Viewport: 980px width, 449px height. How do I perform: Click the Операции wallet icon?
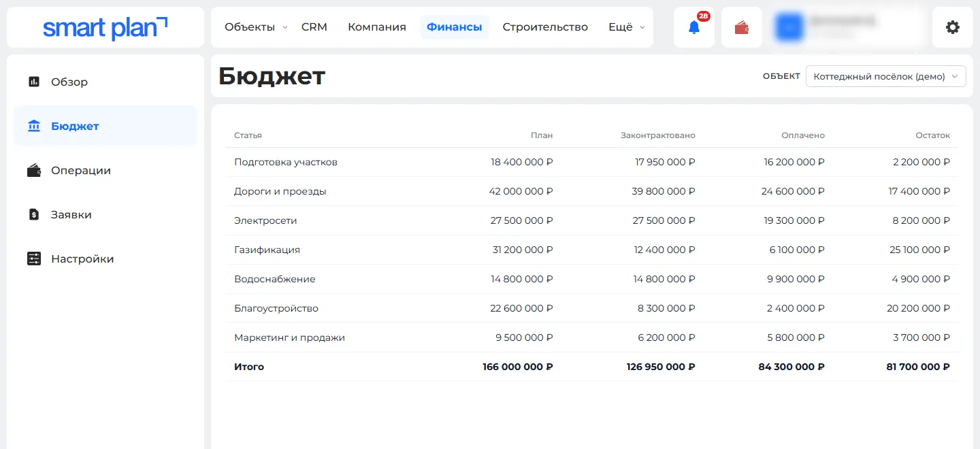pos(34,170)
